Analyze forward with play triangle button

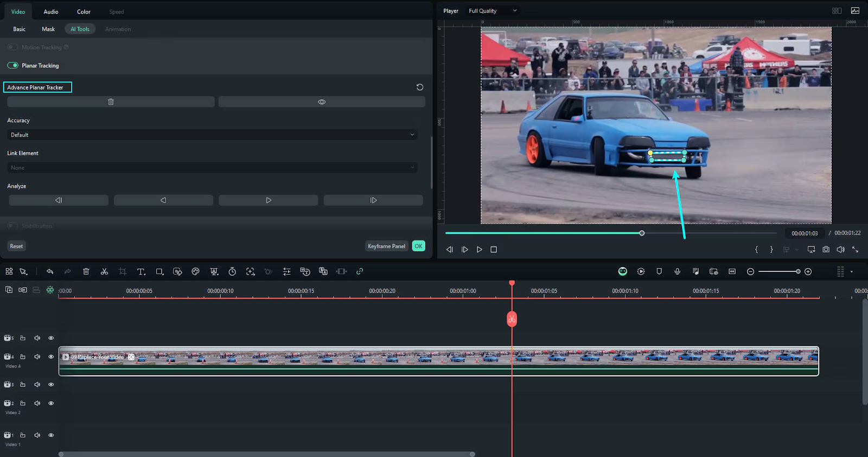pos(268,200)
